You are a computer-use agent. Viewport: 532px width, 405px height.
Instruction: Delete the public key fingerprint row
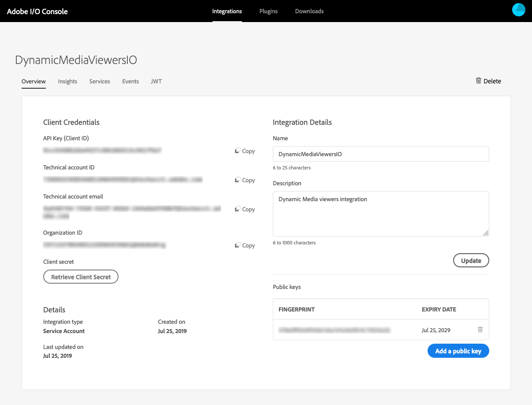pos(480,330)
